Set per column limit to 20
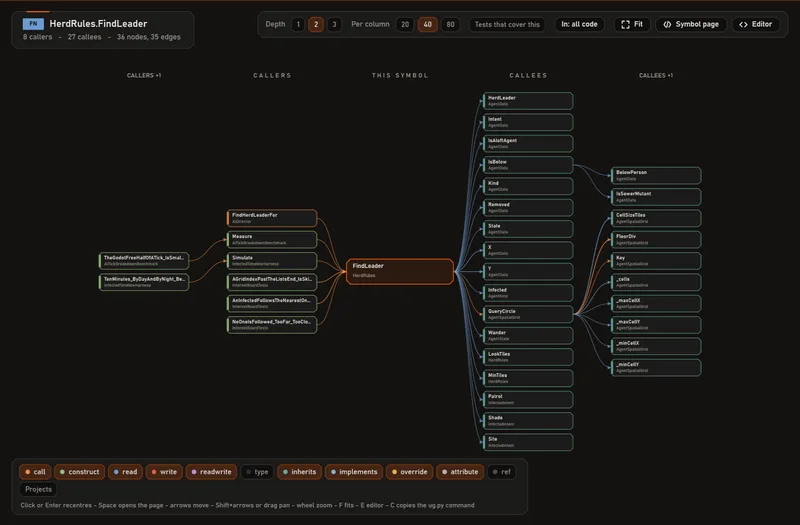 [405, 24]
